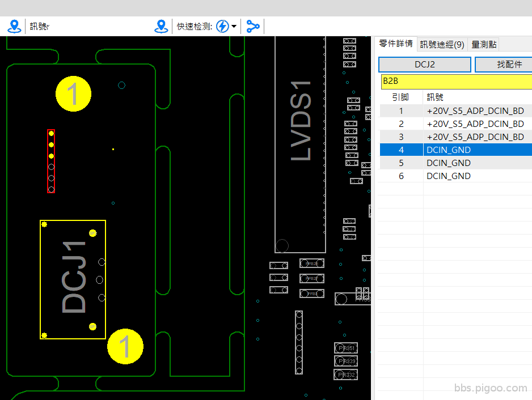Select the PR851 component pad
The width and height of the screenshot is (532, 400).
(345, 348)
